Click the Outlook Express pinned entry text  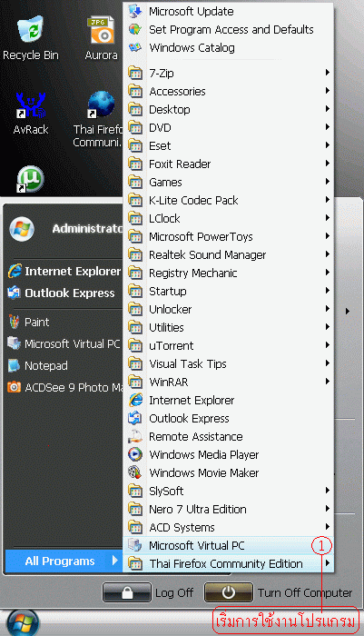[70, 293]
